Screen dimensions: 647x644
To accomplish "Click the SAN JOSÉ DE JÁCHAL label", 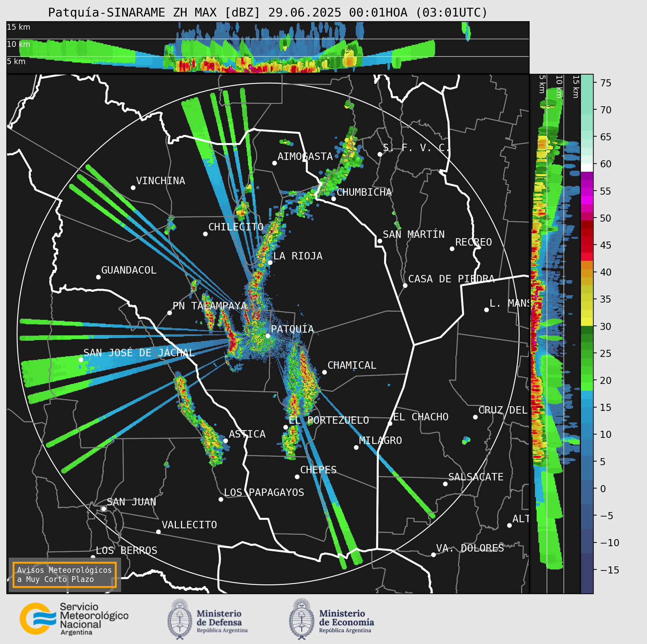I will point(139,353).
